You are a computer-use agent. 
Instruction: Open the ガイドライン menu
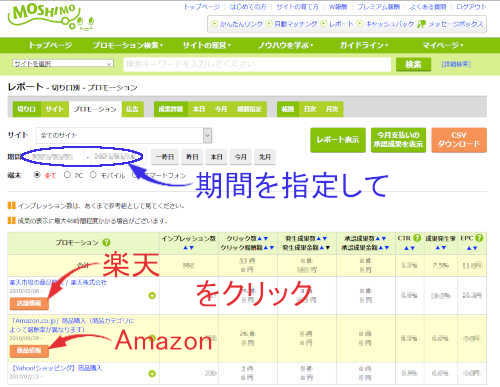tap(364, 45)
